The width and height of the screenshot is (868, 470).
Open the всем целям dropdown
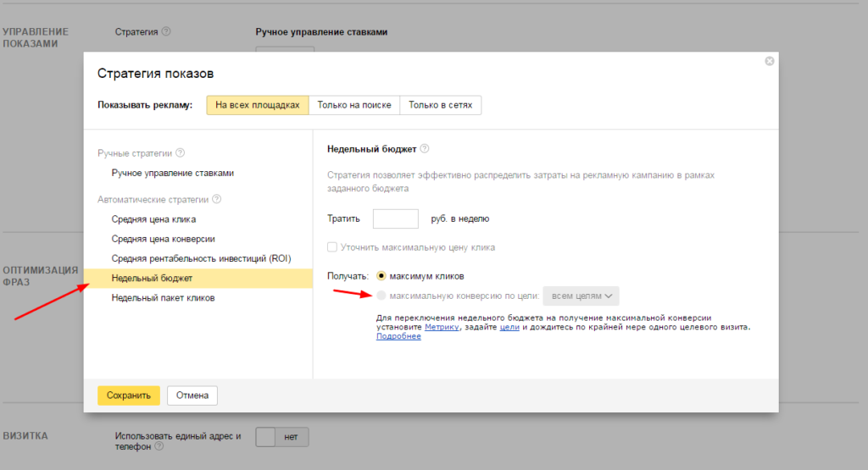coord(581,296)
